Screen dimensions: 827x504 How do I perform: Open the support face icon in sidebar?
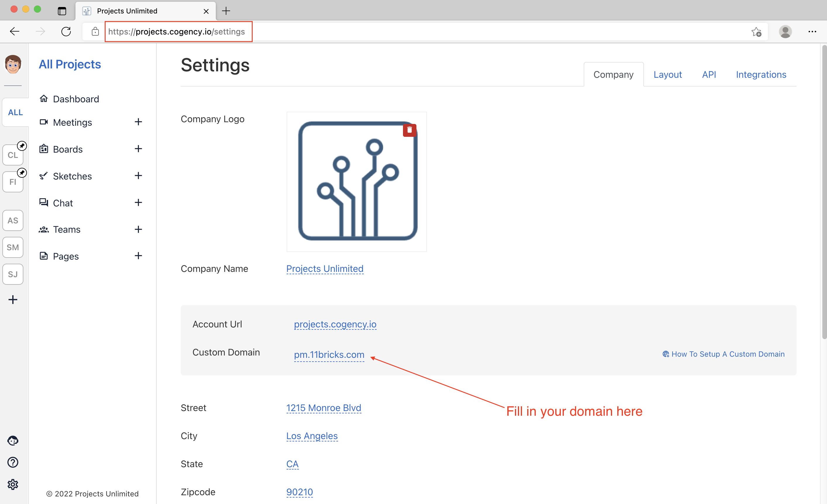coord(13,440)
